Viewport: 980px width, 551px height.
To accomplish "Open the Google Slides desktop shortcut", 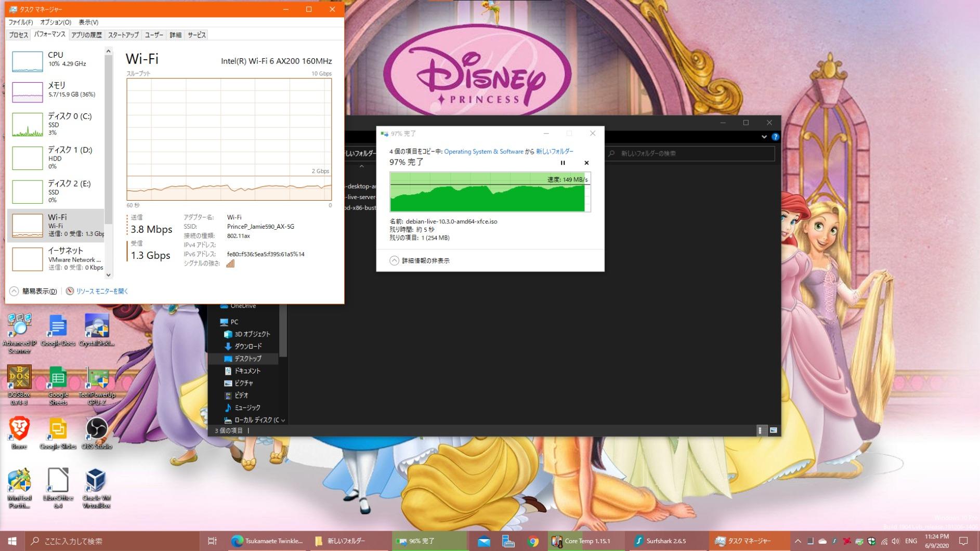I will [x=58, y=433].
